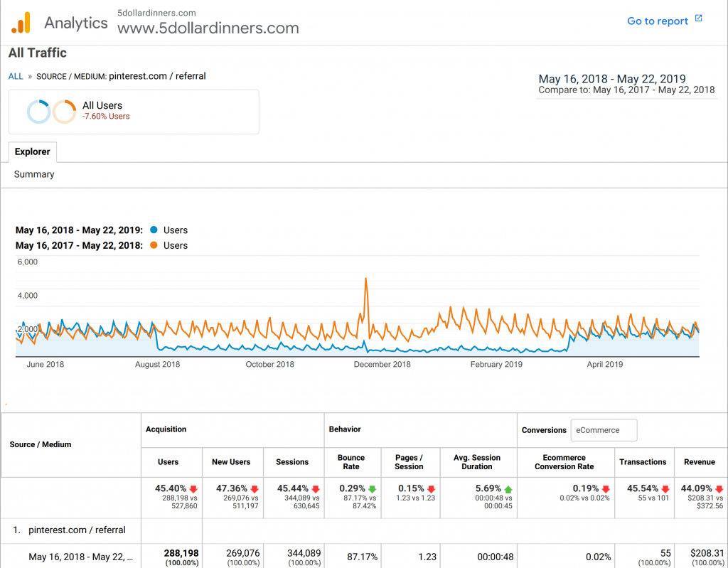Click the red down arrow next to 45.54%
Screen dimensions: 728x568
coord(665,489)
